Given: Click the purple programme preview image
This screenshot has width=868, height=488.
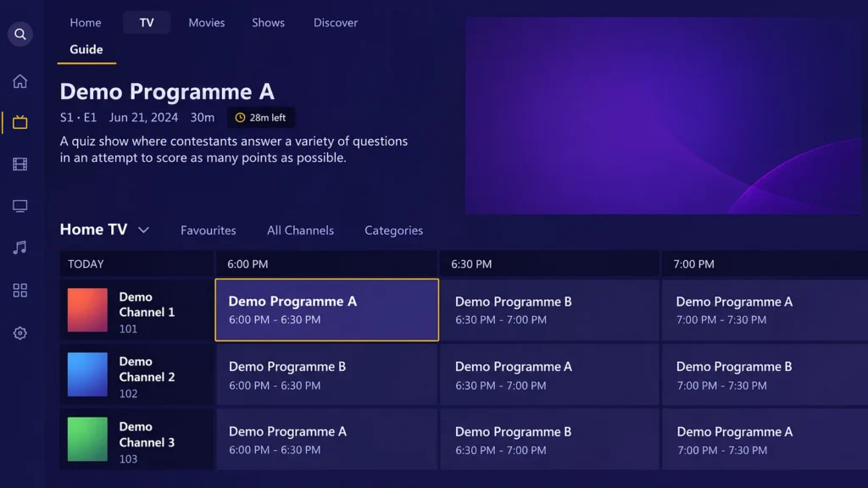Looking at the screenshot, I should (663, 115).
